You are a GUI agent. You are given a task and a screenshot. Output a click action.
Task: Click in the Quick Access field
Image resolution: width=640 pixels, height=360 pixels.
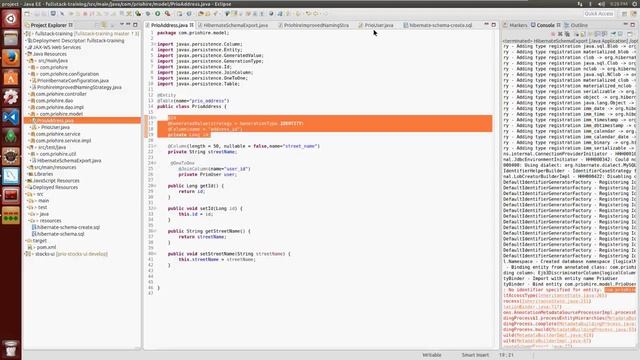click(x=598, y=14)
